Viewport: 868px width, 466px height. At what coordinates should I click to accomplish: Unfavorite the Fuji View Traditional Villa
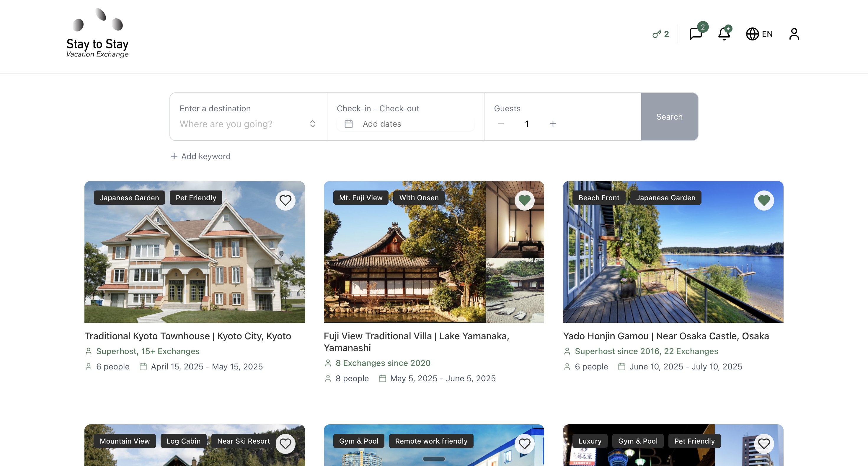[524, 201]
